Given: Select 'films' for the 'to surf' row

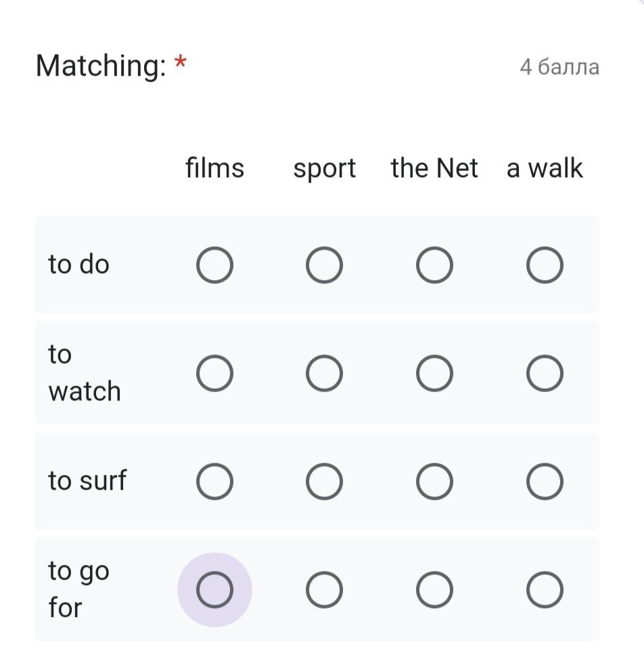Looking at the screenshot, I should pyautogui.click(x=214, y=482).
